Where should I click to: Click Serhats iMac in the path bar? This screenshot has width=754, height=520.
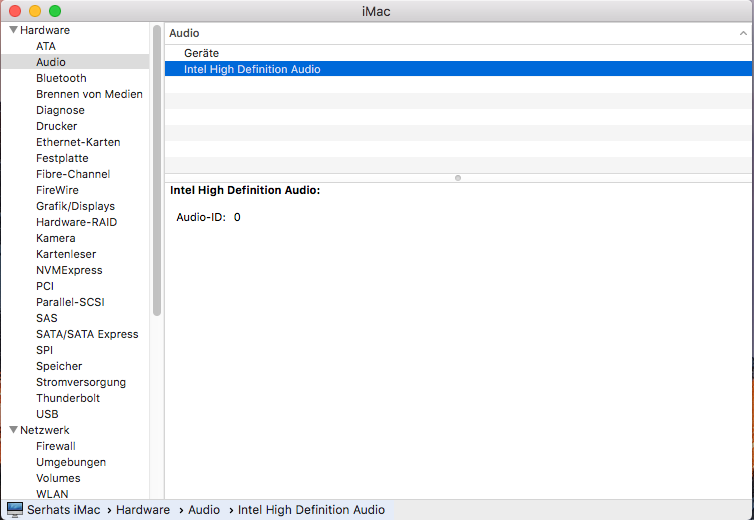pyautogui.click(x=66, y=510)
